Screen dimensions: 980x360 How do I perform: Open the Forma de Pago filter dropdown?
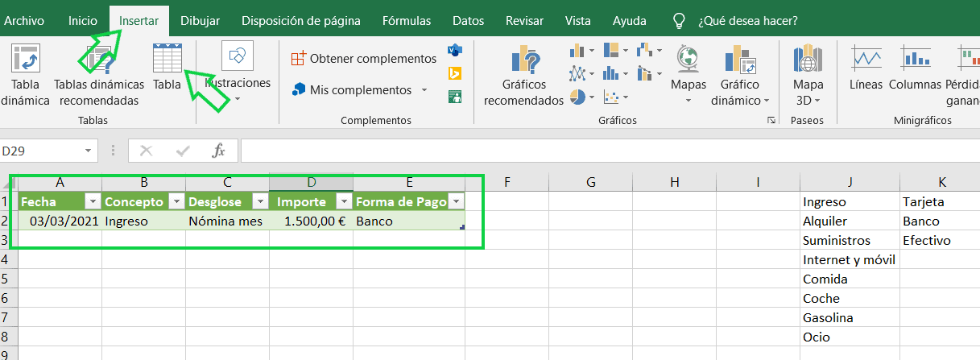tap(456, 202)
